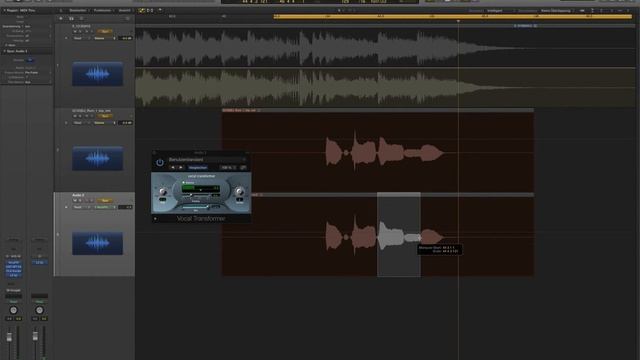Solo the Audio 2 track
640x360 pixels.
pos(80,200)
